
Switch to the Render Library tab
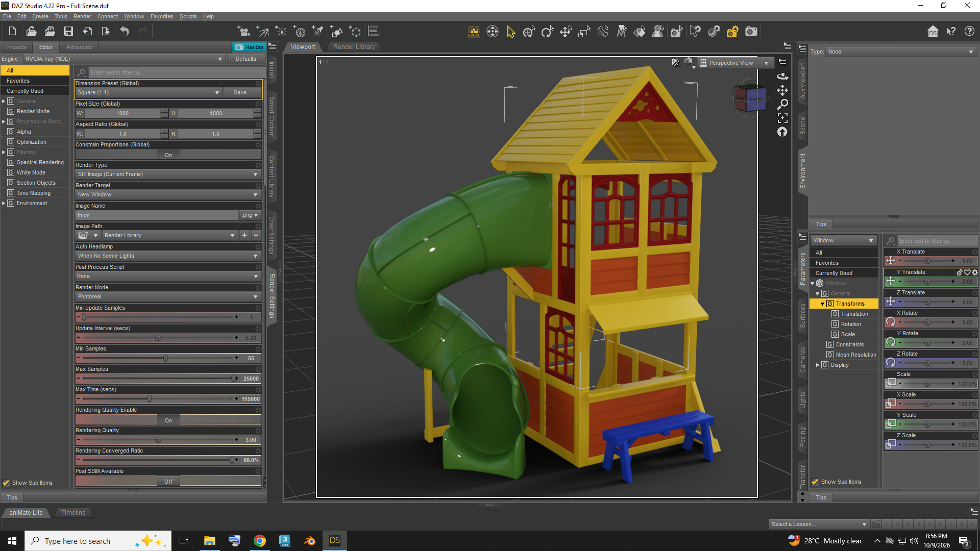[x=354, y=46]
